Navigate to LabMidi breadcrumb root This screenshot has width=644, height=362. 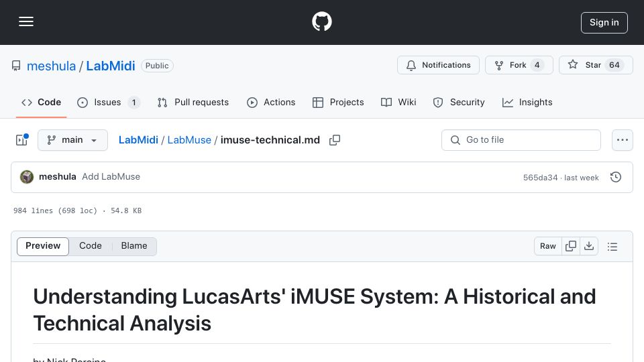tap(138, 140)
